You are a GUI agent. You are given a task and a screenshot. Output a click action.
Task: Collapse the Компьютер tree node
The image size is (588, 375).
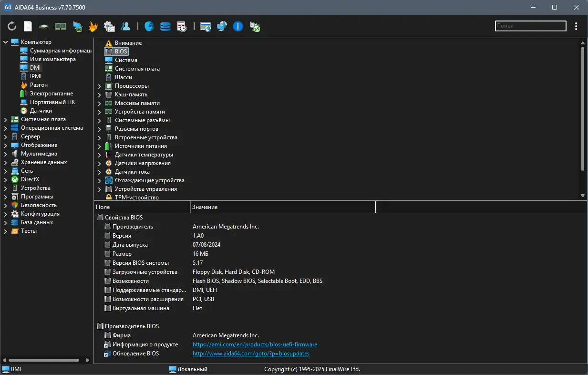5,42
